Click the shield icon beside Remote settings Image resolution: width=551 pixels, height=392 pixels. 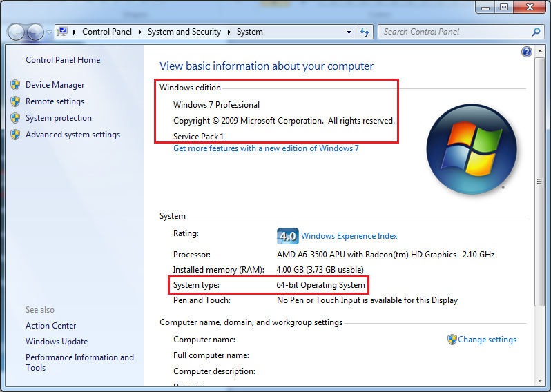click(15, 101)
